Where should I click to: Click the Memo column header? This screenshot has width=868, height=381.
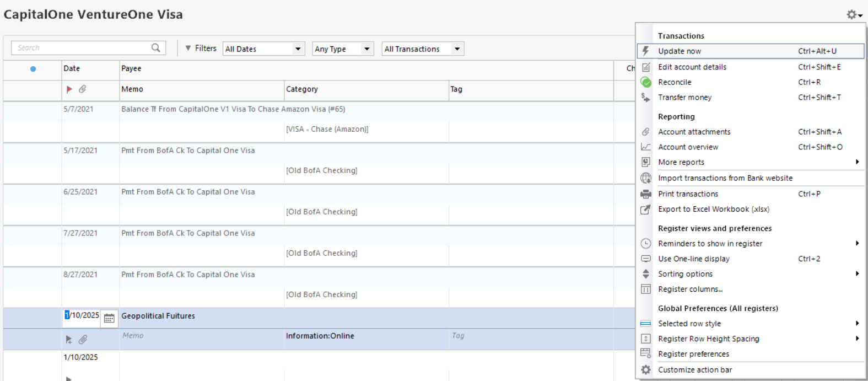pyautogui.click(x=202, y=89)
